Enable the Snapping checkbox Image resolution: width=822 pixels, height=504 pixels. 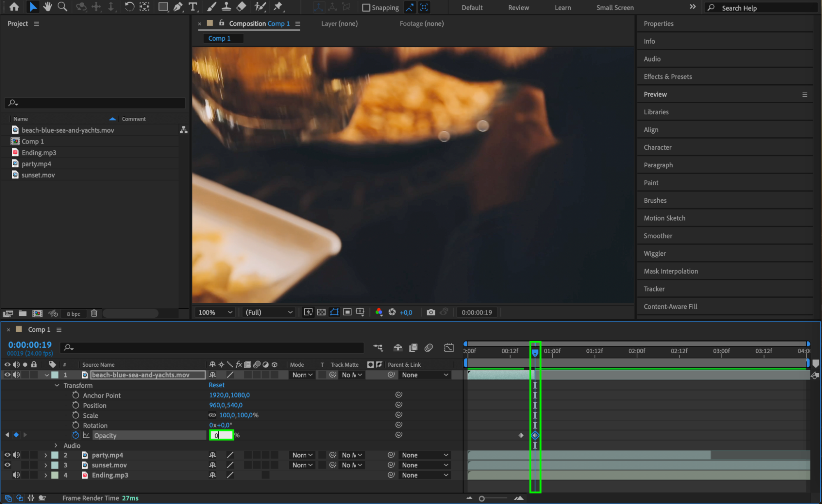click(366, 8)
